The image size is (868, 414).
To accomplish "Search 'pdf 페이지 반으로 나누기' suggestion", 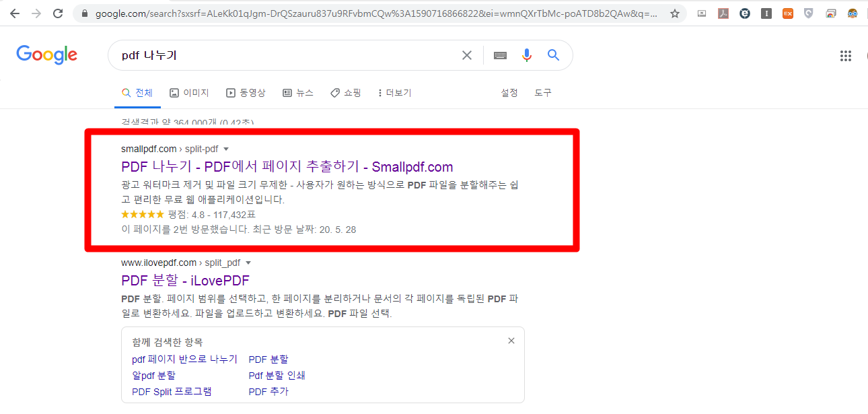I will 185,359.
